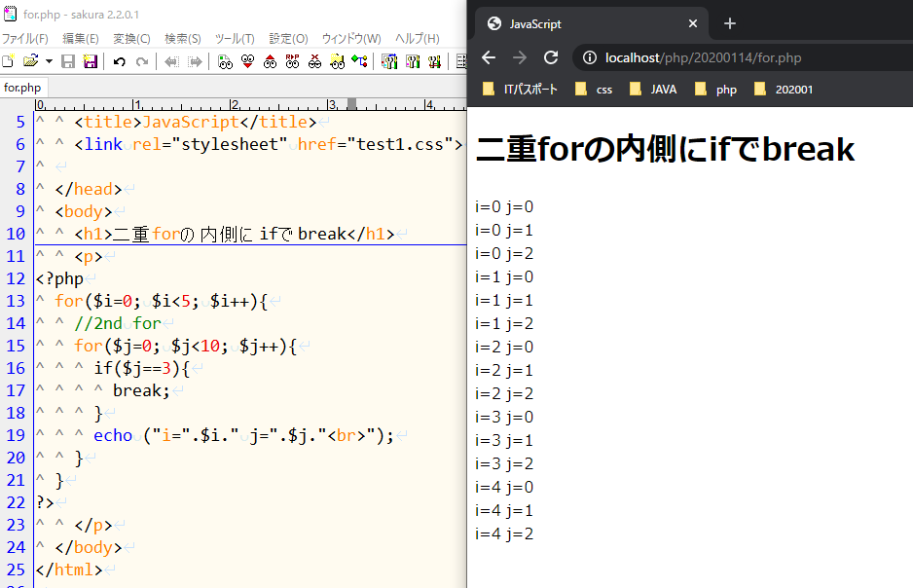Expand the recent files dropdown arrow
The image size is (913, 588).
pyautogui.click(x=49, y=61)
